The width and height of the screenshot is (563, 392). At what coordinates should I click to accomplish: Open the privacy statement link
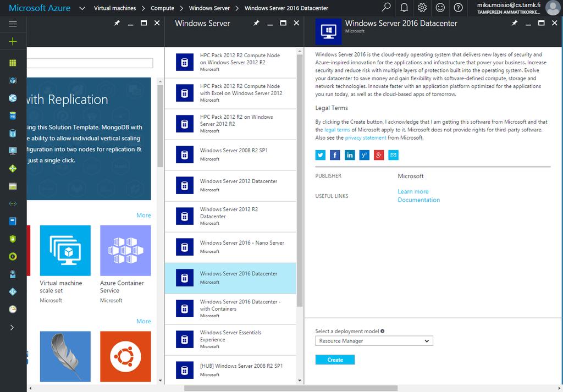point(366,137)
